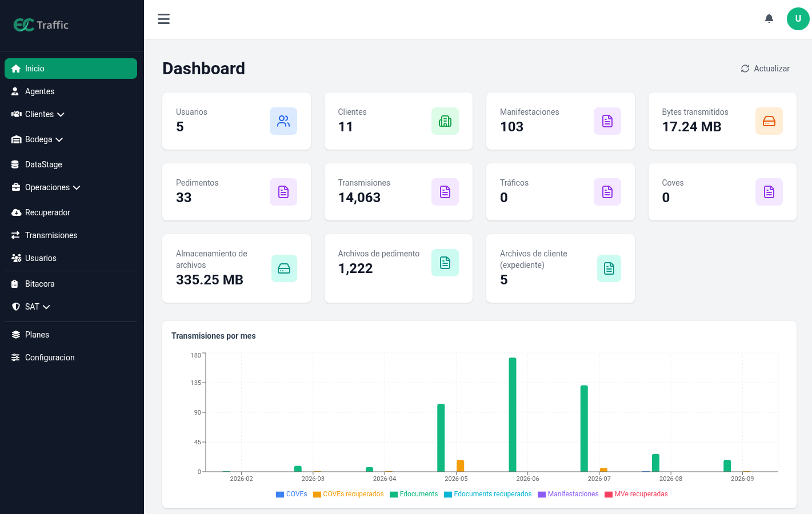Toggle MVe recuperadas series in legend
The width and height of the screenshot is (812, 514).
click(636, 494)
